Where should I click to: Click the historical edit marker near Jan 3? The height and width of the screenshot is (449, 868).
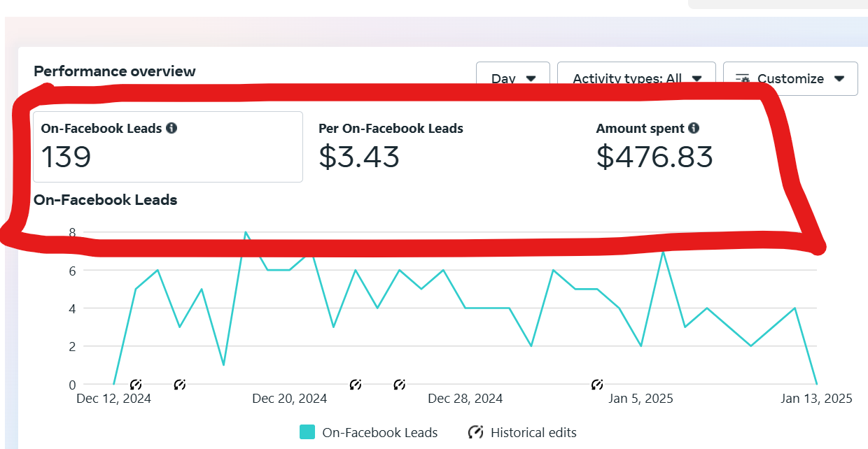tap(597, 384)
